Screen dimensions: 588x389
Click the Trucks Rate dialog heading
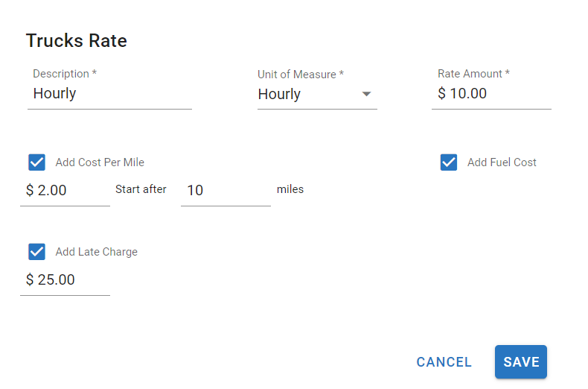tap(77, 41)
